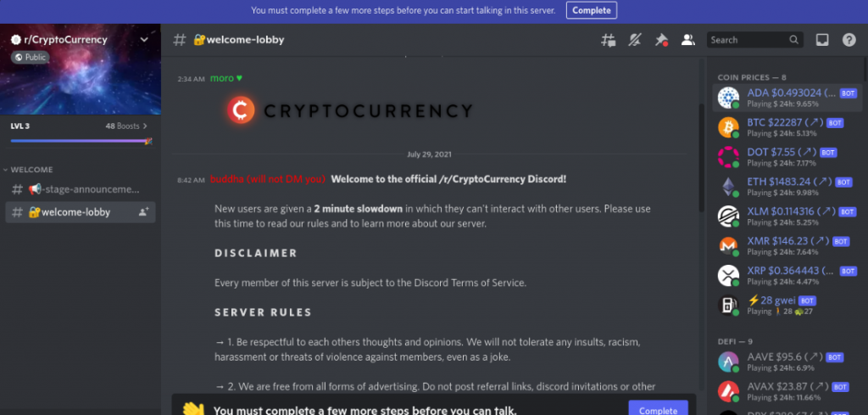This screenshot has width=868, height=415.
Task: Open the XMR price bot entry
Action: pyautogui.click(x=787, y=246)
